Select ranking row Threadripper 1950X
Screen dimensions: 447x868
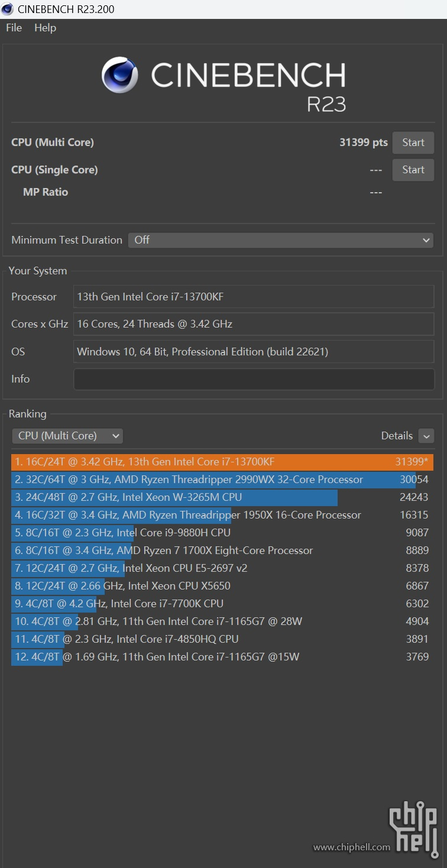(222, 515)
